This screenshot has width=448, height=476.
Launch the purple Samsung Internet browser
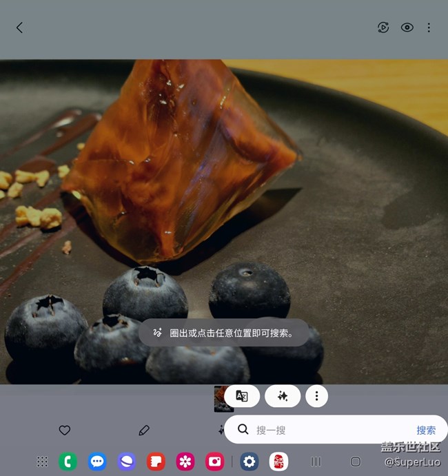127,462
